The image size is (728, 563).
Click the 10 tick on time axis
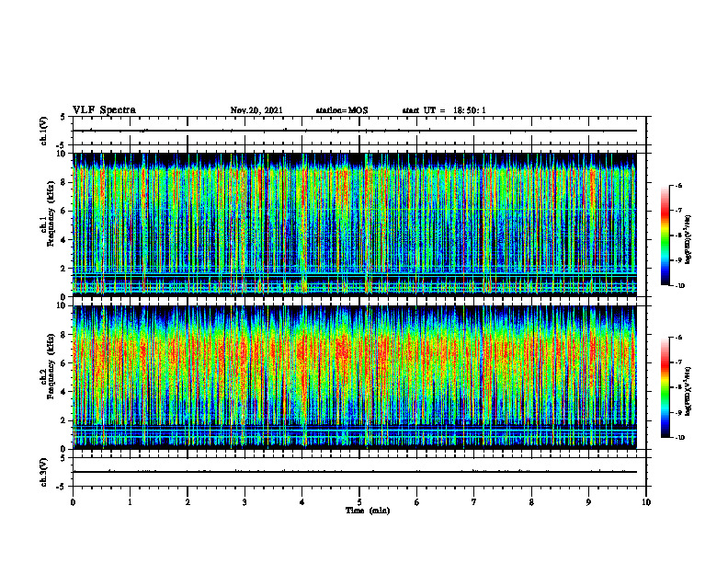[646, 502]
